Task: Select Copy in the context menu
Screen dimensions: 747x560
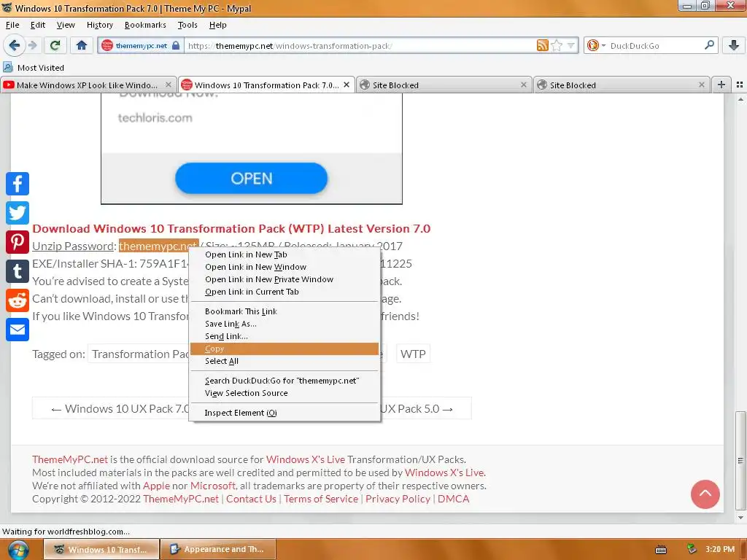Action: point(285,349)
